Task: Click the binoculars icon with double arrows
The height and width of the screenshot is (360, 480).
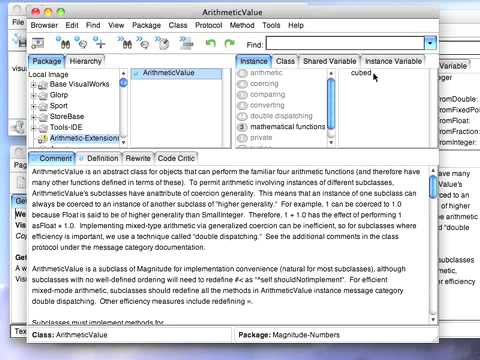Action: point(125,43)
